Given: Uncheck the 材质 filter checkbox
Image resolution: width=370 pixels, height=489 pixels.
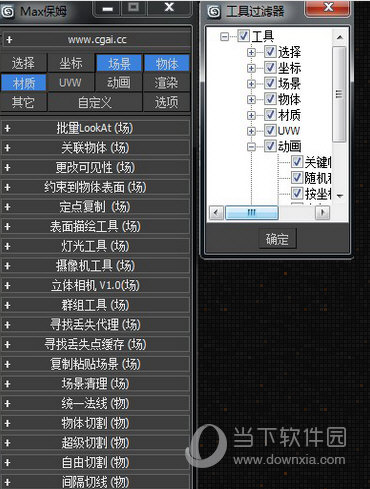Looking at the screenshot, I should click(270, 115).
